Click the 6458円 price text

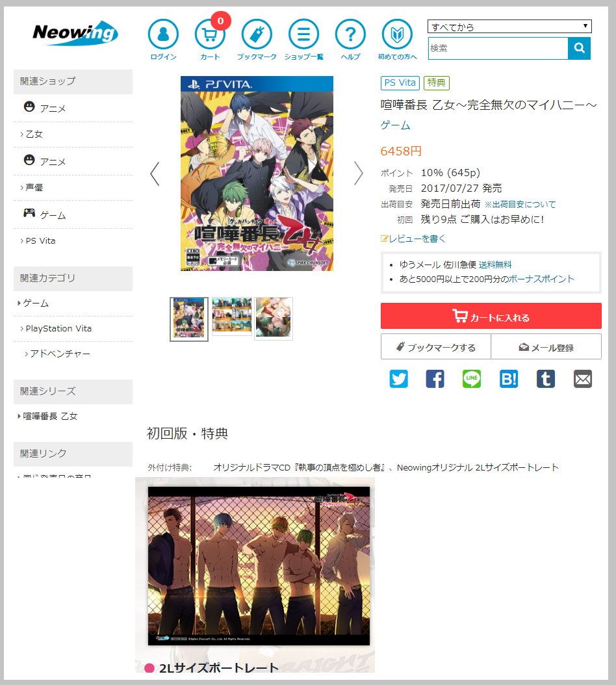click(401, 151)
